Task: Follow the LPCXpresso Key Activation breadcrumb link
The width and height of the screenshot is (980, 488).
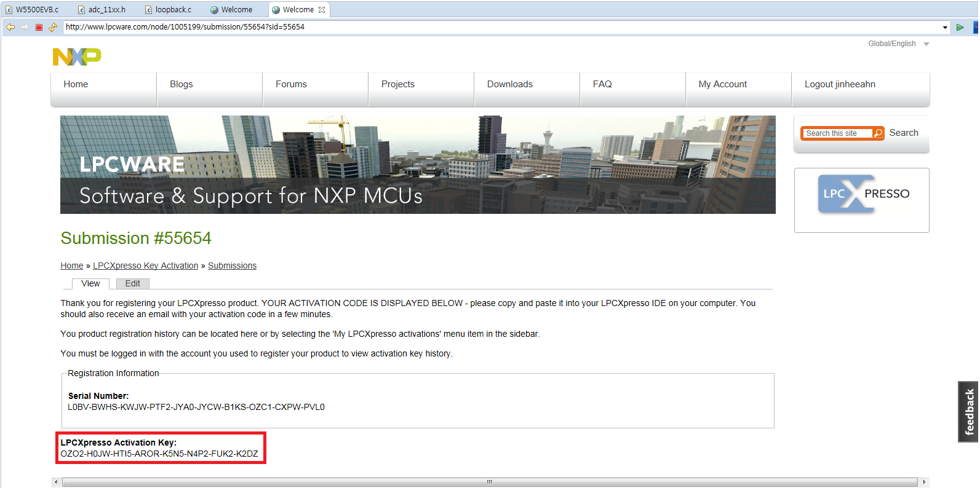Action: (x=146, y=266)
